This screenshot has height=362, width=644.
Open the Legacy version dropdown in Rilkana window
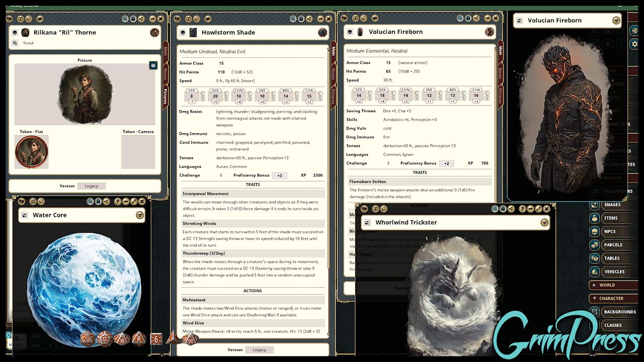click(x=92, y=186)
